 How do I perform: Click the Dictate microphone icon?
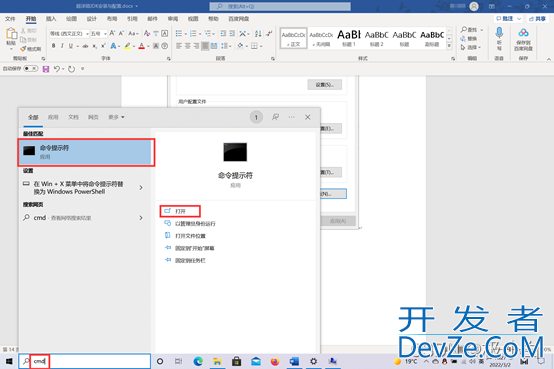[x=499, y=33]
